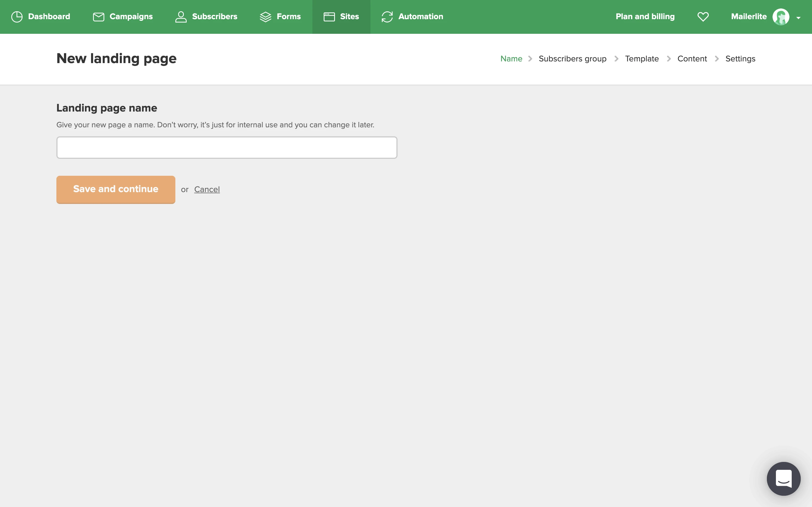
Task: Click the Dashboard pie-chart icon
Action: [17, 17]
